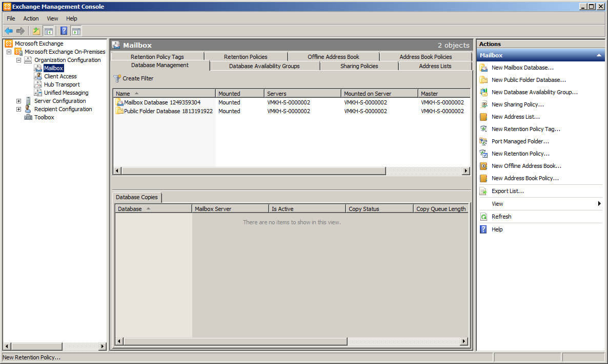The image size is (608, 364).
Task: Click the console tree right scroll arrow
Action: click(103, 346)
